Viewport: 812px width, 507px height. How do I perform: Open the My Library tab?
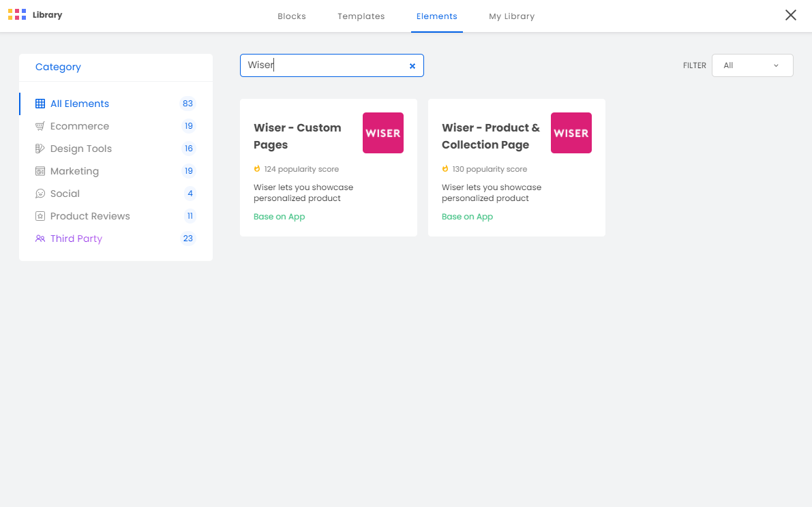click(x=511, y=16)
